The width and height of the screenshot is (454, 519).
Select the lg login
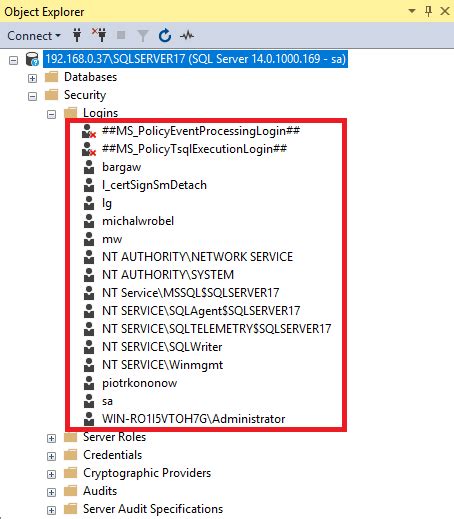[107, 203]
